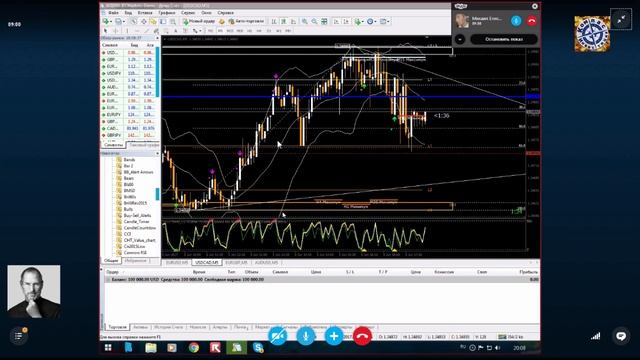Select the Bears indicator in Navigator
Image resolution: width=640 pixels, height=360 pixels.
pos(129,178)
